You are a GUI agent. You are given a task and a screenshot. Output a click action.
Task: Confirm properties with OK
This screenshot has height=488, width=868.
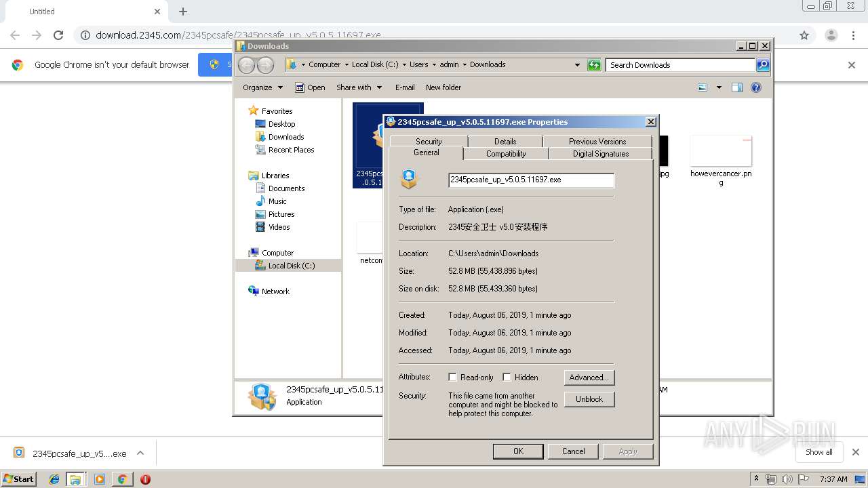point(518,451)
